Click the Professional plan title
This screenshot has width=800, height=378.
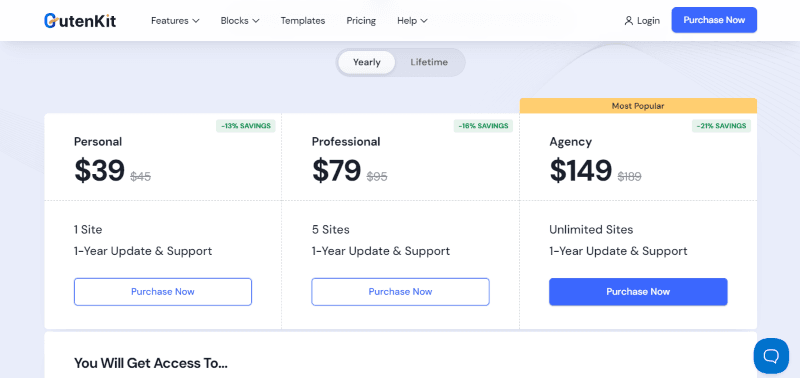click(x=346, y=141)
